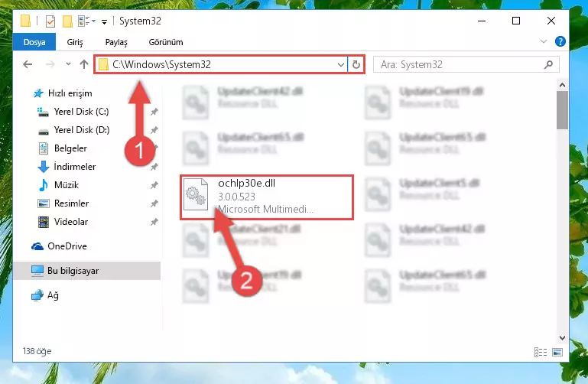Click the file list scrollbar down arrow

(562, 338)
